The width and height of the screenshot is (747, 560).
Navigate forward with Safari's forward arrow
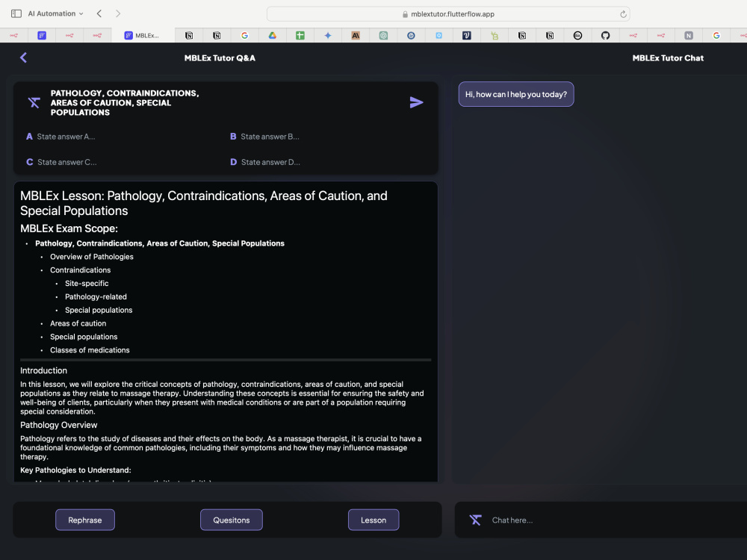click(x=118, y=13)
